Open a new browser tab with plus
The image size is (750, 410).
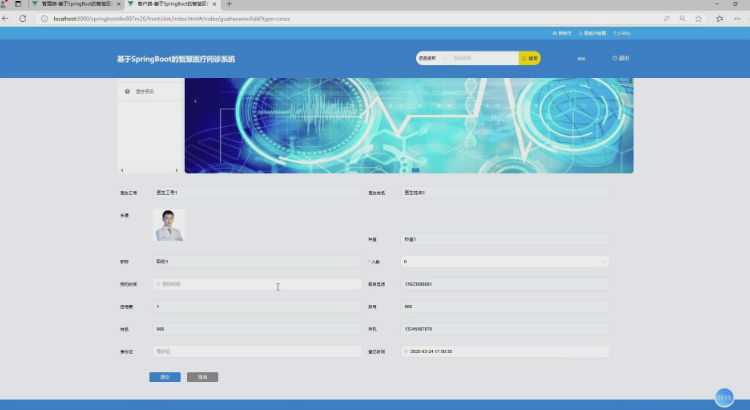(x=229, y=4)
